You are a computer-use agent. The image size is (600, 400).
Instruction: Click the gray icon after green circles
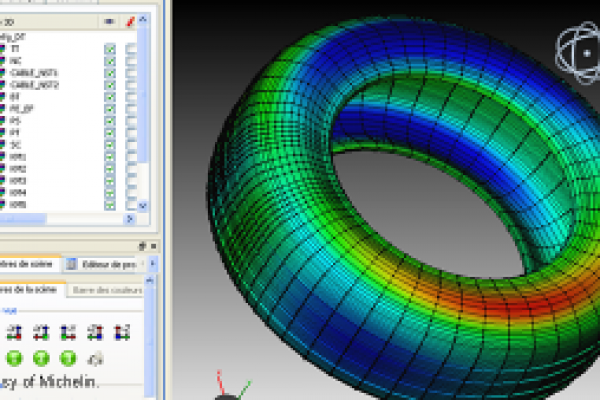pos(97,358)
